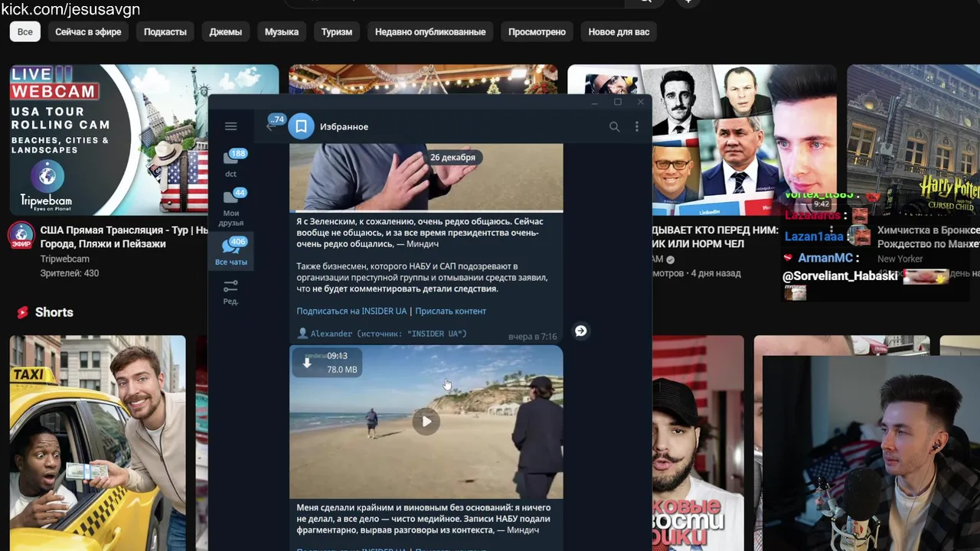The width and height of the screenshot is (980, 551).
Task: Select the Просмотрено filter chip
Action: tap(537, 32)
